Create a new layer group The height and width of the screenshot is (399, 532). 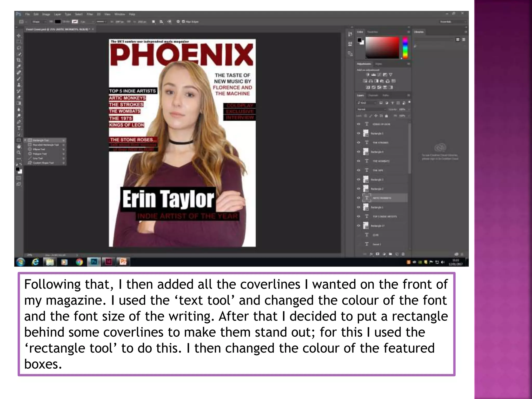[390, 254]
